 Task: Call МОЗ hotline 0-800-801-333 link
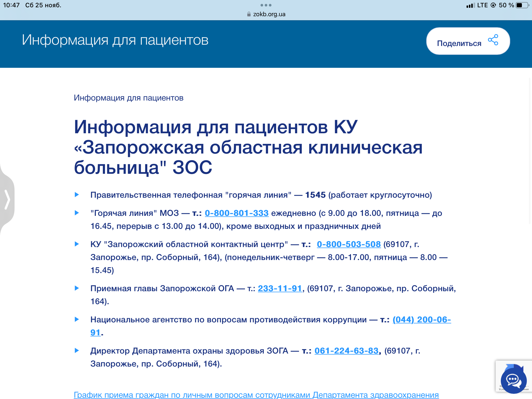(236, 213)
